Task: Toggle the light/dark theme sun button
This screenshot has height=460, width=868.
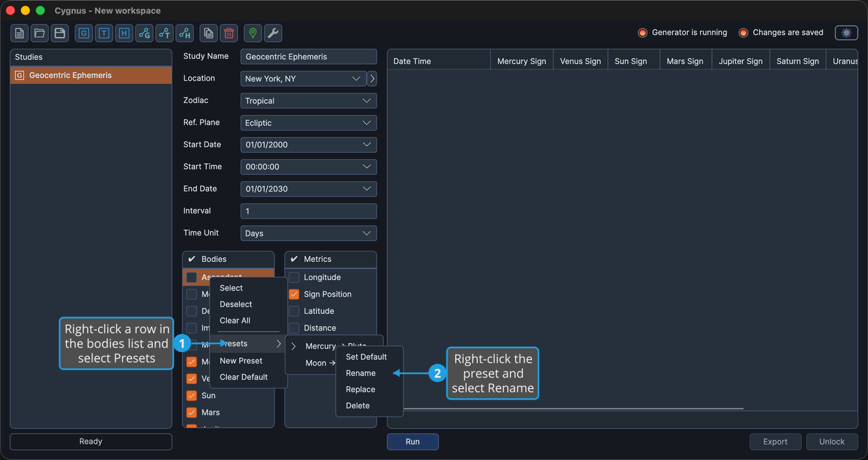Action: [847, 32]
